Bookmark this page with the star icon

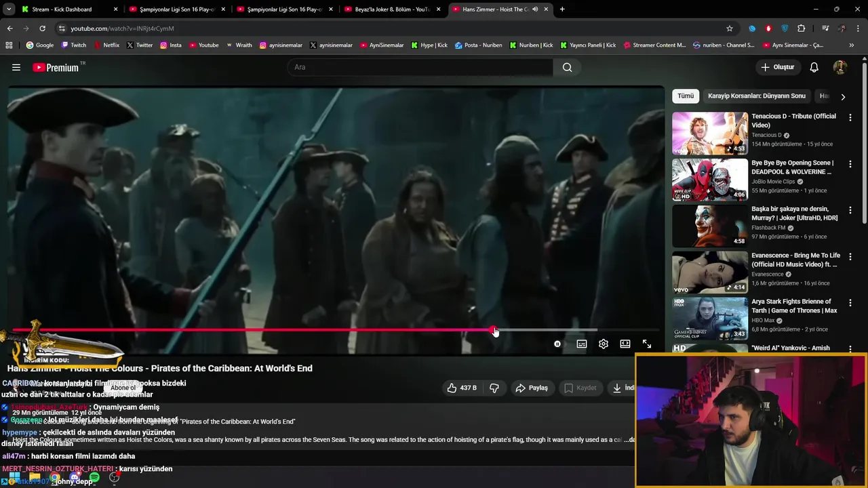click(x=730, y=28)
